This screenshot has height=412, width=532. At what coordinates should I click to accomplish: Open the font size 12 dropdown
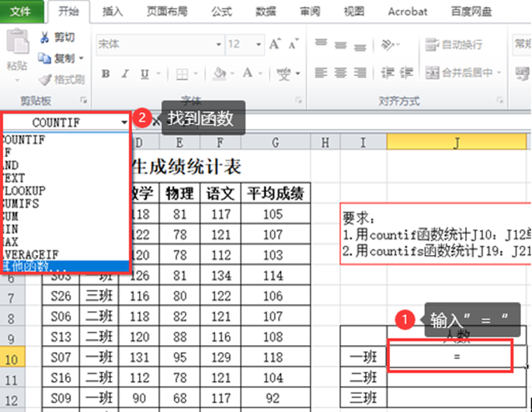[259, 44]
